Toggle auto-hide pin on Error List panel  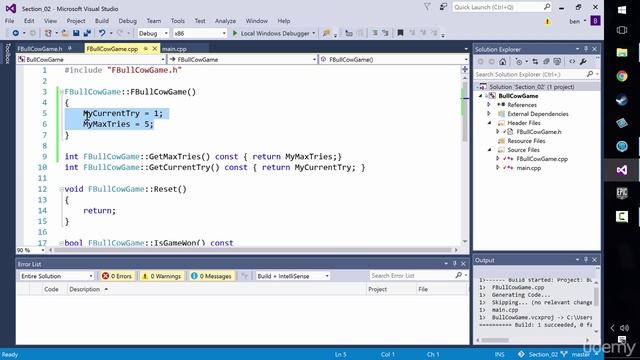(455, 264)
